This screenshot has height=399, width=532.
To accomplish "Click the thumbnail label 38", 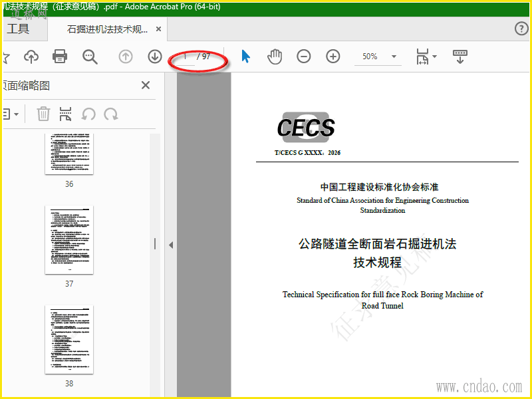I will pyautogui.click(x=69, y=384).
